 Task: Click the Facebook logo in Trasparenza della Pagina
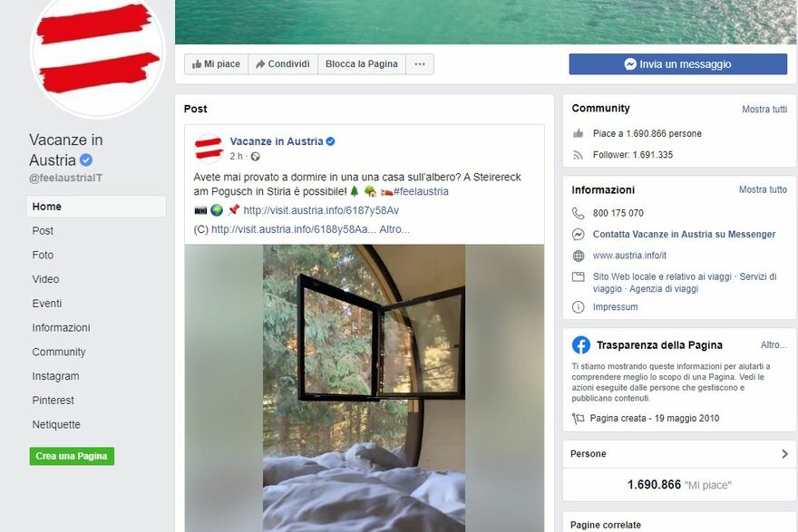pos(581,344)
